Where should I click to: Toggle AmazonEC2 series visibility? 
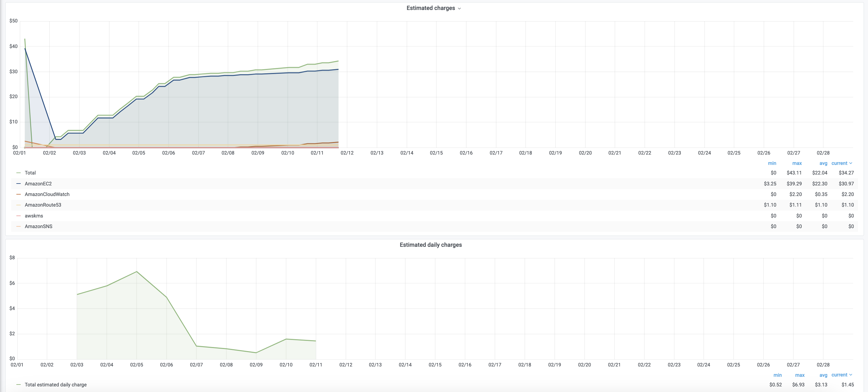tap(38, 184)
